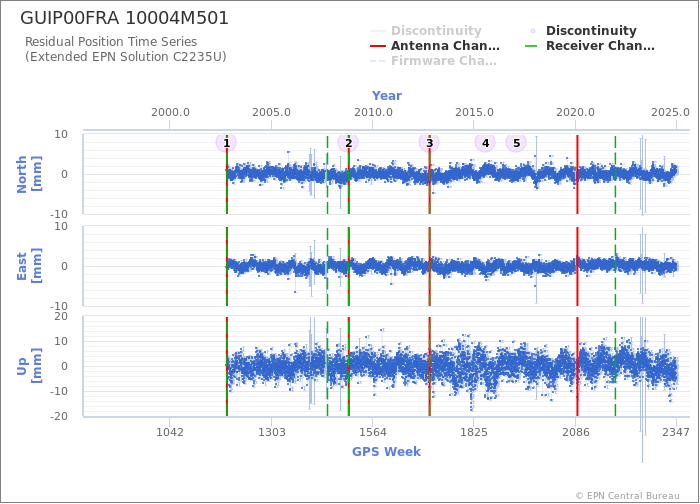This screenshot has height=504, width=700.
Task: Click discontinuity marker 4
Action: [x=485, y=143]
